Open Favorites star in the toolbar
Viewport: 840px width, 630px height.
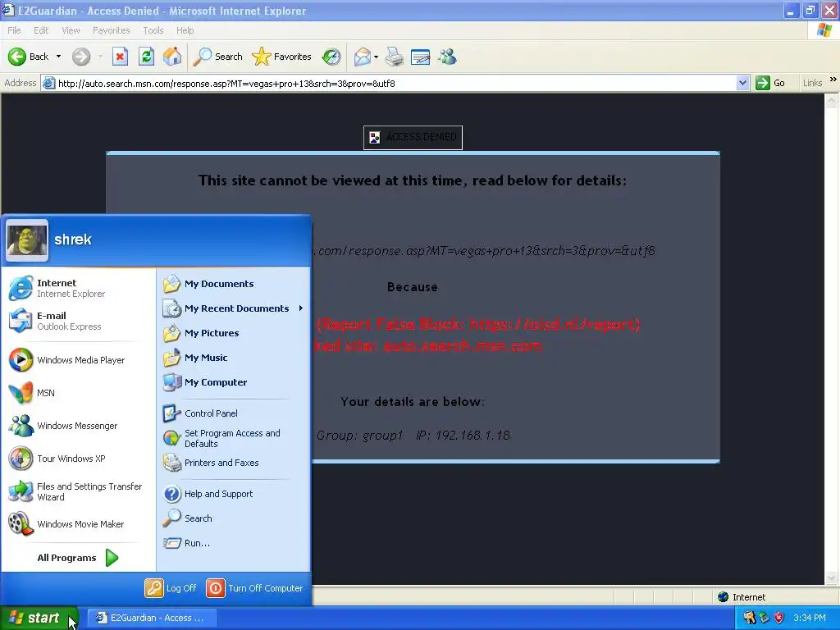coord(281,57)
